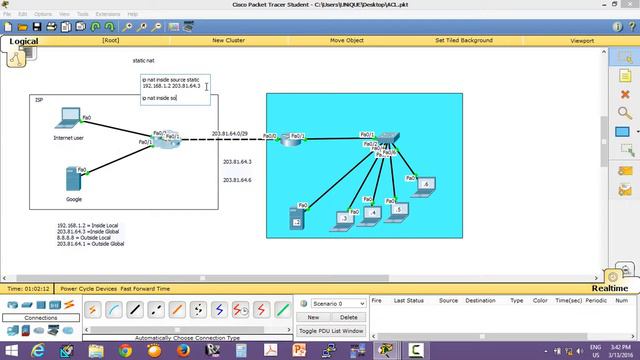Pick the blue Coaxial cable
The width and height of the screenshot is (640, 360).
coord(219,311)
